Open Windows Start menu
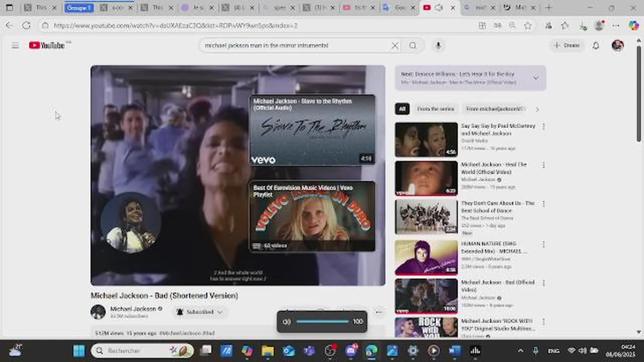 click(x=79, y=350)
